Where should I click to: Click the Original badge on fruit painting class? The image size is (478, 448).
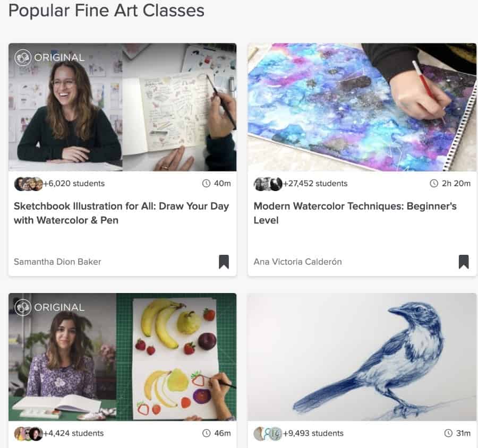(50, 307)
